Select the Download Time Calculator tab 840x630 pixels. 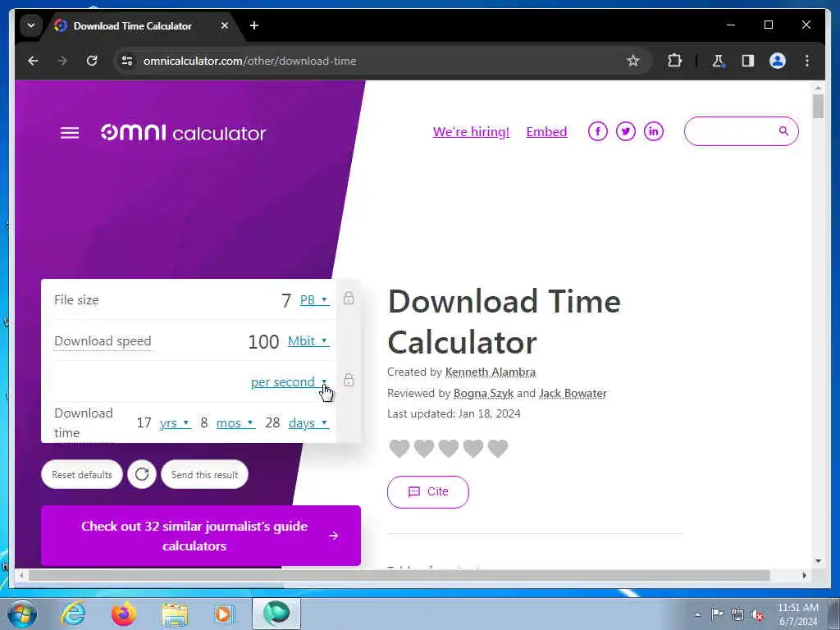tap(132, 25)
